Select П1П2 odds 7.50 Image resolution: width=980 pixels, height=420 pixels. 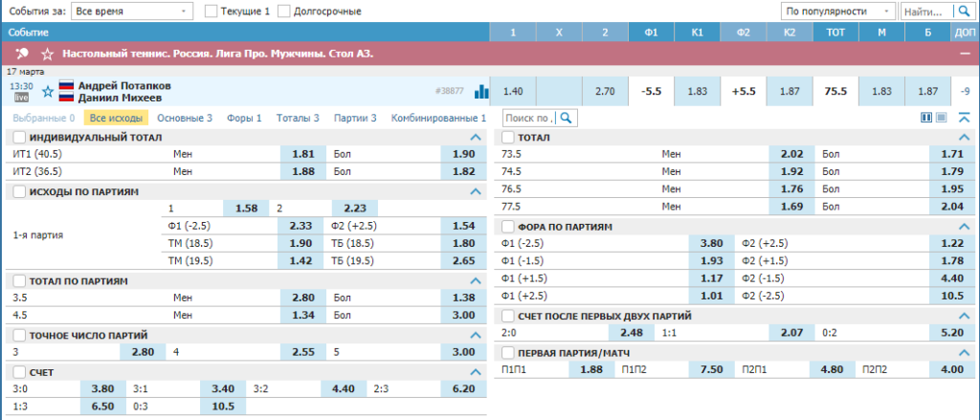tap(712, 369)
